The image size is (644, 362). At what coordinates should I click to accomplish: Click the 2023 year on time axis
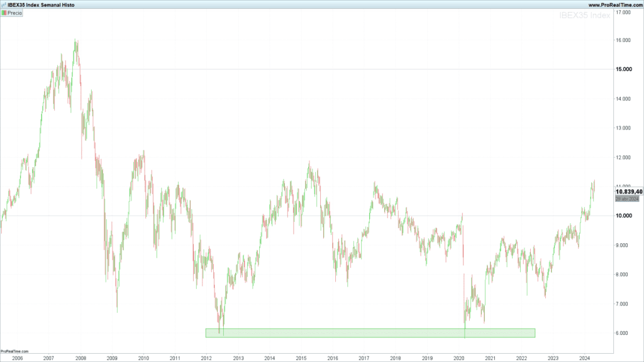553,358
